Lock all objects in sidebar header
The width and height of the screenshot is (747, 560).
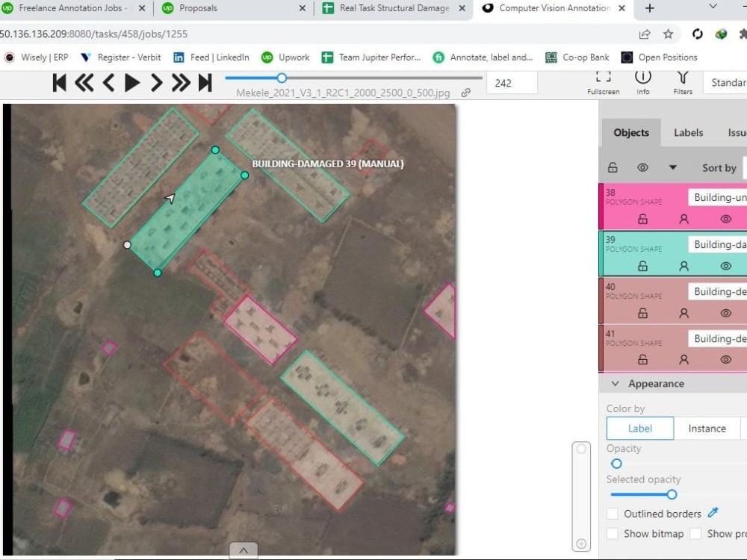[613, 167]
